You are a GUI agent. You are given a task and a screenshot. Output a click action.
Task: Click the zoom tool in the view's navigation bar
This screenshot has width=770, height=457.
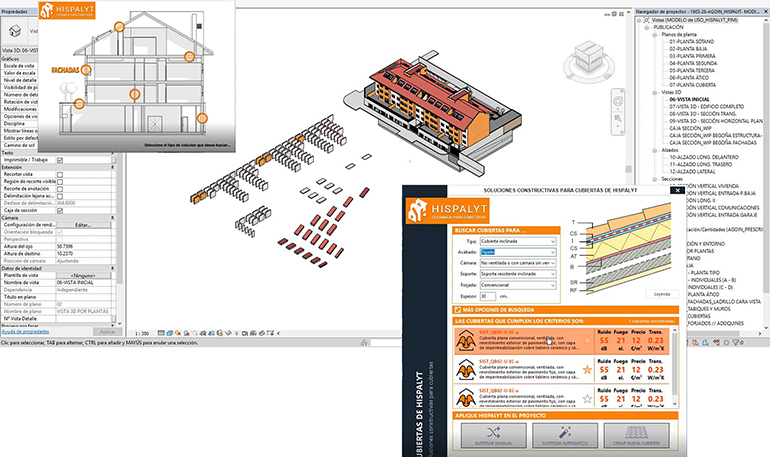click(618, 118)
